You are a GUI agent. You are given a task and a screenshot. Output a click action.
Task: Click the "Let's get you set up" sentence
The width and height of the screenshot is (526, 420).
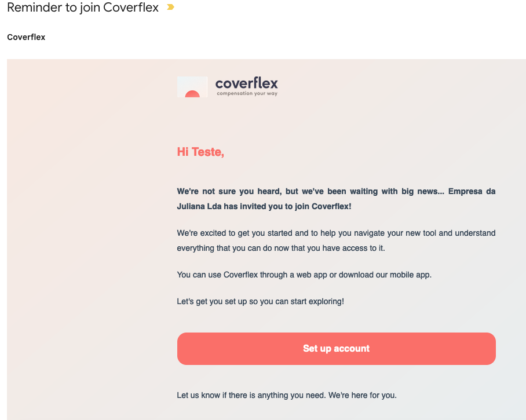(x=260, y=302)
